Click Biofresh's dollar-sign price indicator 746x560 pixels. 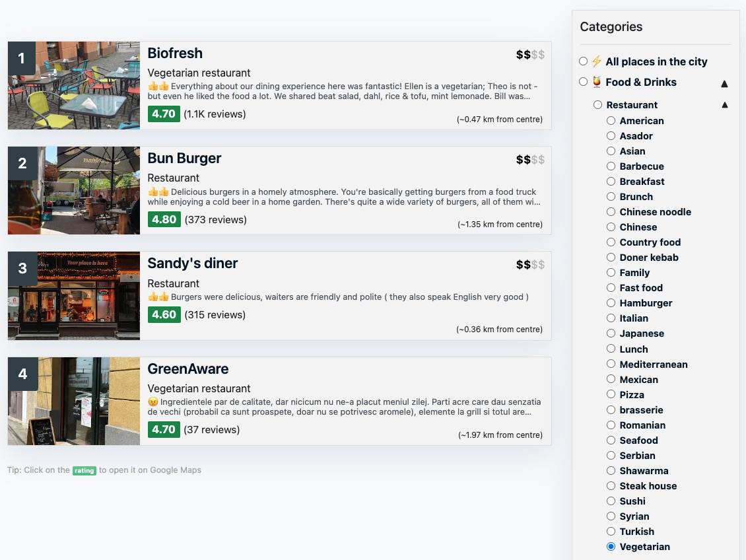click(x=530, y=54)
